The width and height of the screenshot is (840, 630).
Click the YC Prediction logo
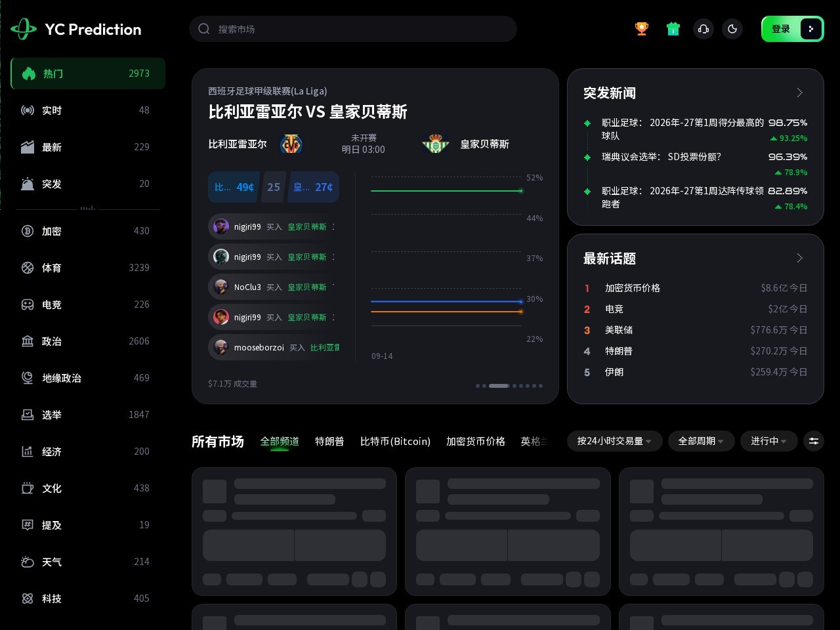coord(76,29)
